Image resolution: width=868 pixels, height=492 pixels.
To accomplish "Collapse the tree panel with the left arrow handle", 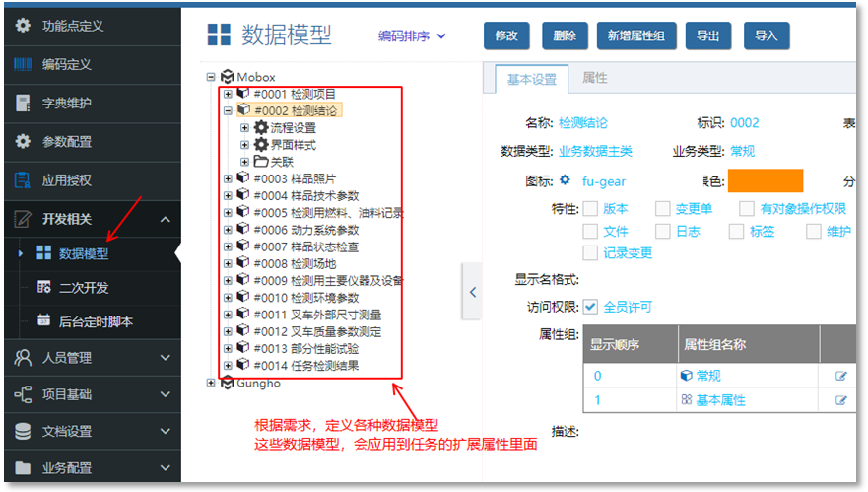I will click(473, 292).
